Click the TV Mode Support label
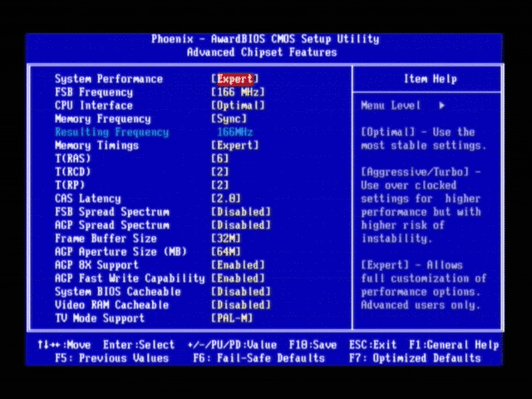 (100, 318)
